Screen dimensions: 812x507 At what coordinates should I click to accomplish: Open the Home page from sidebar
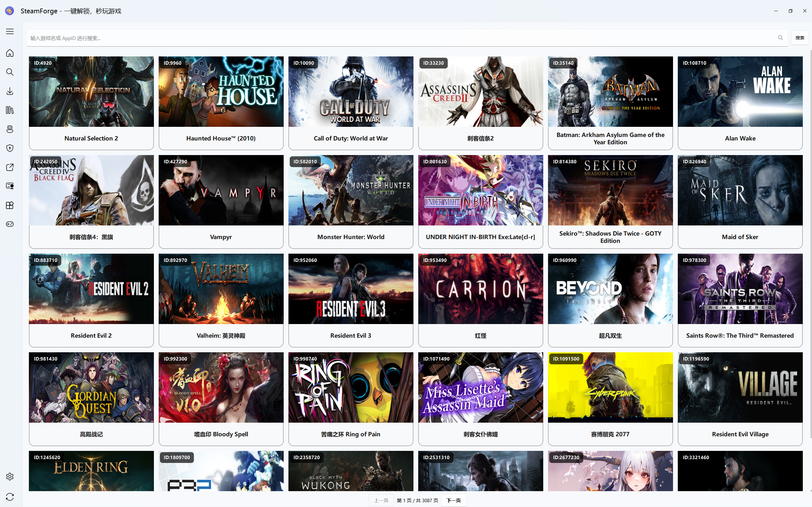[x=10, y=53]
